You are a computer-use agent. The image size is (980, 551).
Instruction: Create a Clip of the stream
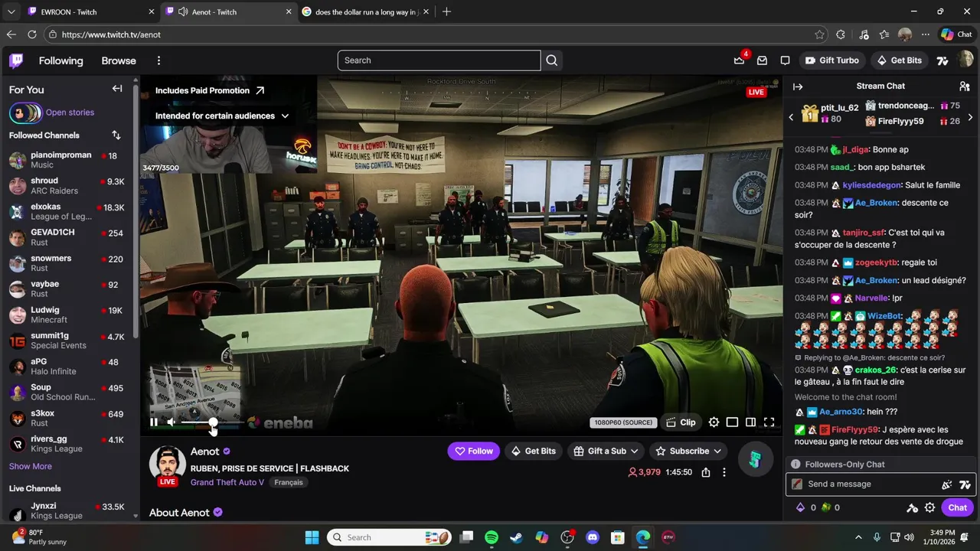tap(681, 422)
